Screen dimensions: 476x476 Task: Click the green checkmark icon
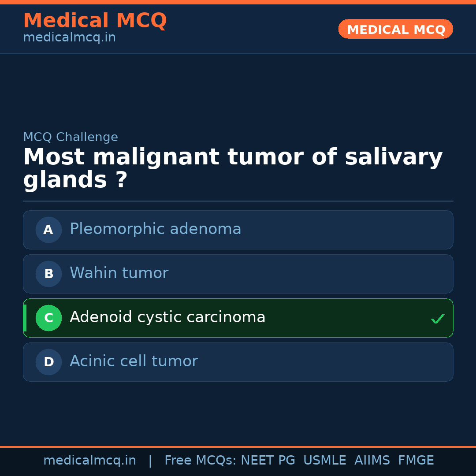[437, 319]
